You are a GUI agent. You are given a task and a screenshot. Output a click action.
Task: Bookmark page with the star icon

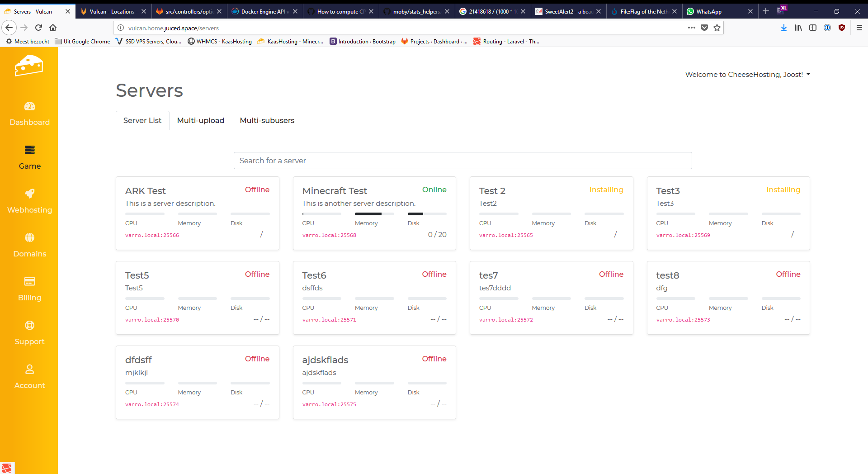[717, 28]
